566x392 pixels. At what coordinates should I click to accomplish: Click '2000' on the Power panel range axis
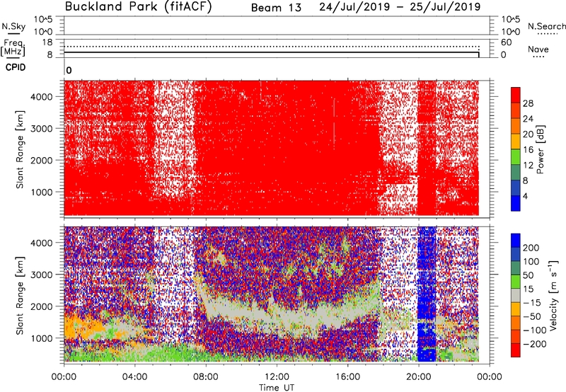[x=42, y=160]
